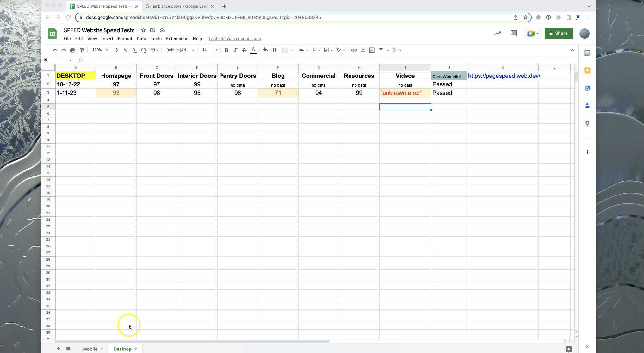Click the insert link icon
The height and width of the screenshot is (353, 644).
(x=354, y=50)
